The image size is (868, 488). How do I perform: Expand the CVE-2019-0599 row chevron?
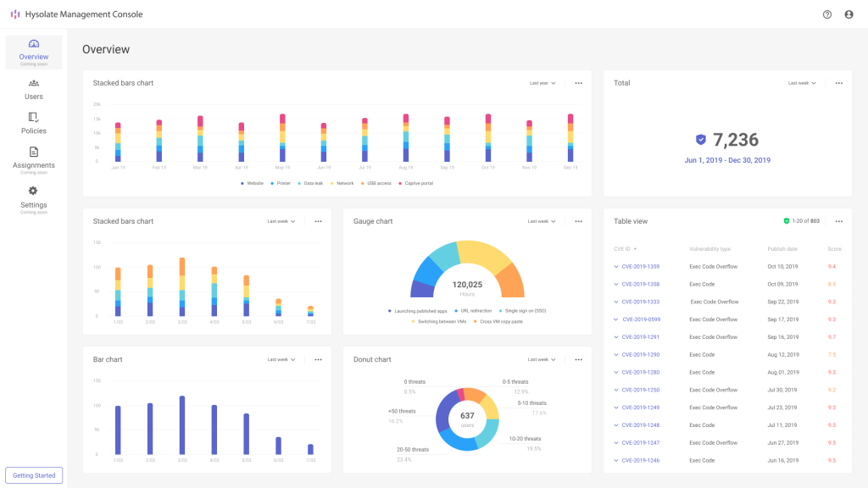click(616, 319)
